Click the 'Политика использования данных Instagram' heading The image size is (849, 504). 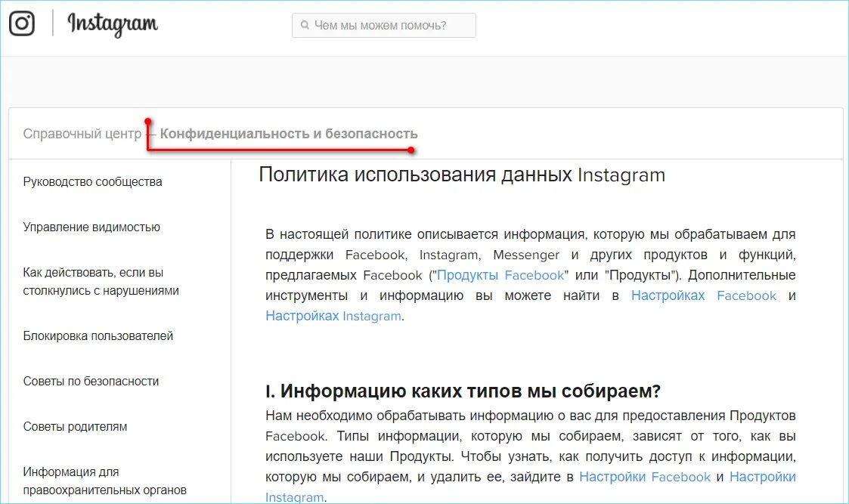[462, 175]
